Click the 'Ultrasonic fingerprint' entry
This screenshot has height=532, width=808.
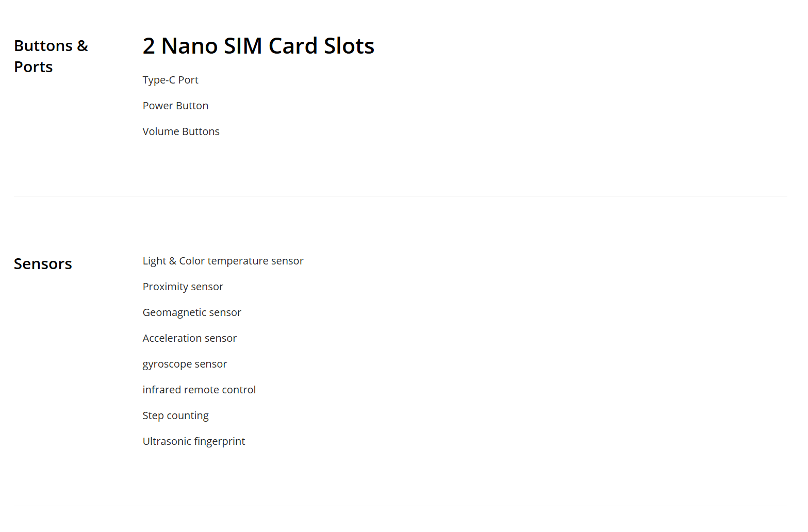tap(194, 442)
